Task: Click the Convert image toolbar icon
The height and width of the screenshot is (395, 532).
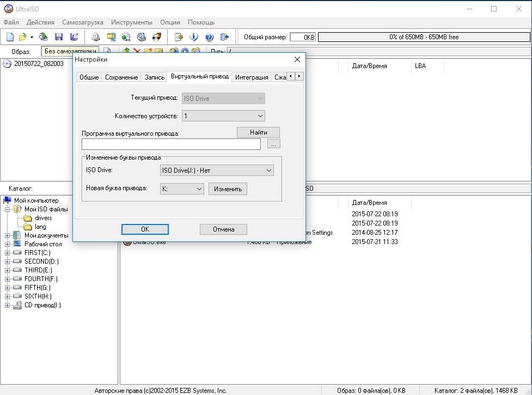Action: tap(126, 37)
